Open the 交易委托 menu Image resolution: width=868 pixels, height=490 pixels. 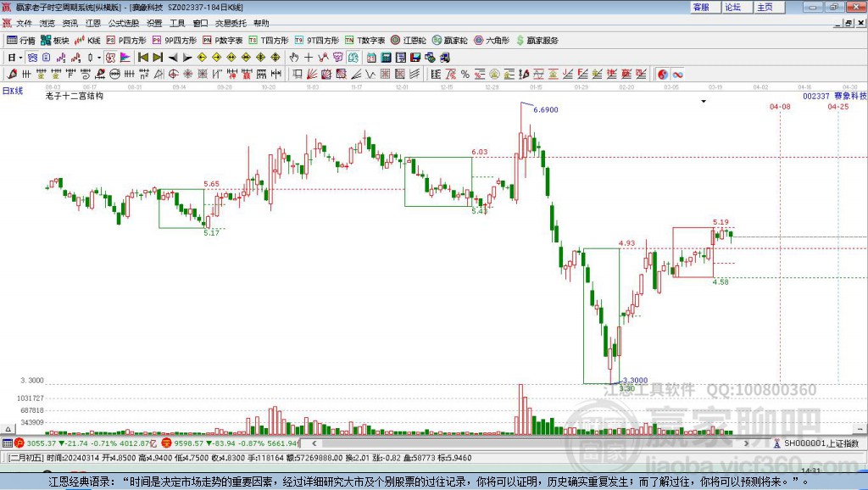coord(231,23)
